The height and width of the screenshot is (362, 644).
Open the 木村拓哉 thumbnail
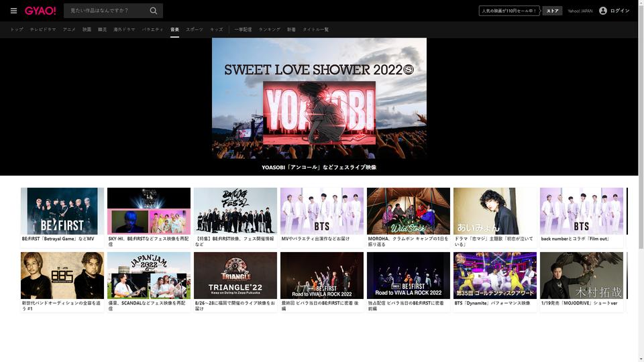(x=582, y=276)
